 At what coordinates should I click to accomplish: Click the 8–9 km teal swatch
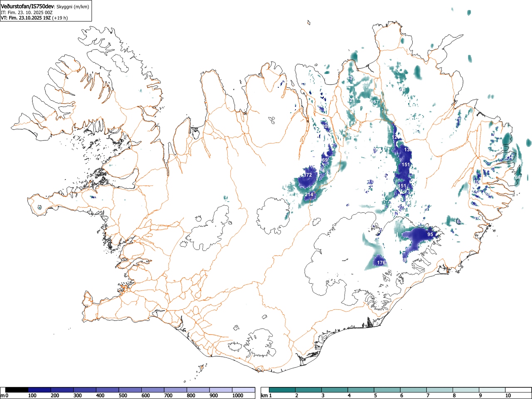[465, 390]
